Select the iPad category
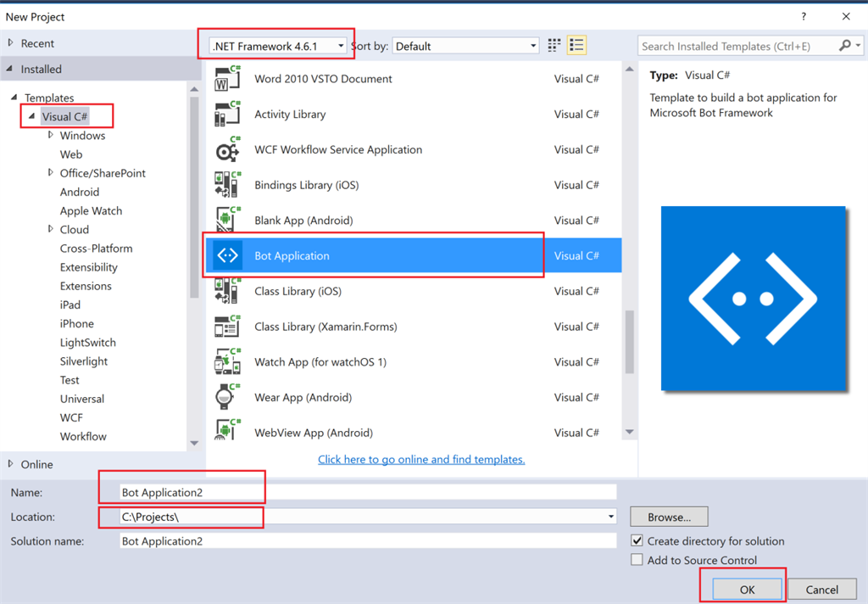Image resolution: width=868 pixels, height=604 pixels. [70, 305]
